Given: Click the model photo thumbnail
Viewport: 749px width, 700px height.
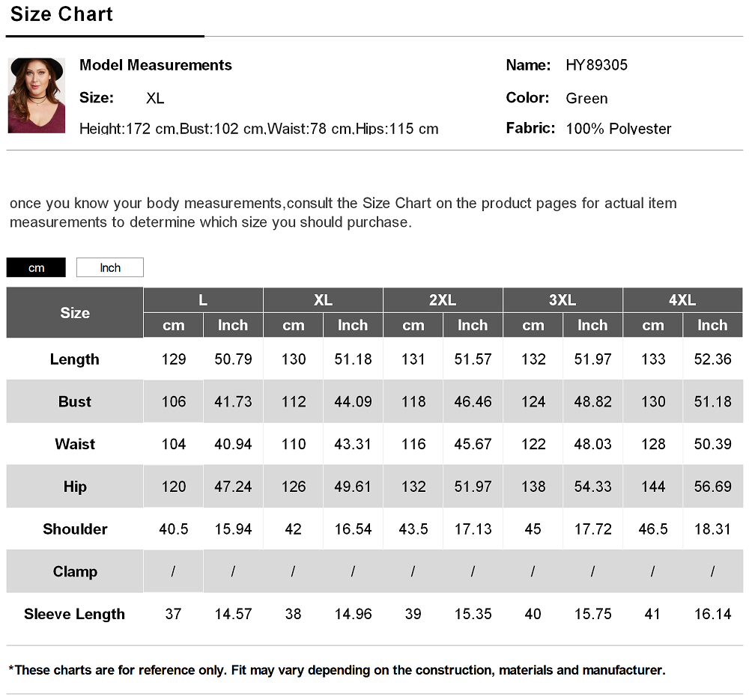Looking at the screenshot, I should click(36, 96).
